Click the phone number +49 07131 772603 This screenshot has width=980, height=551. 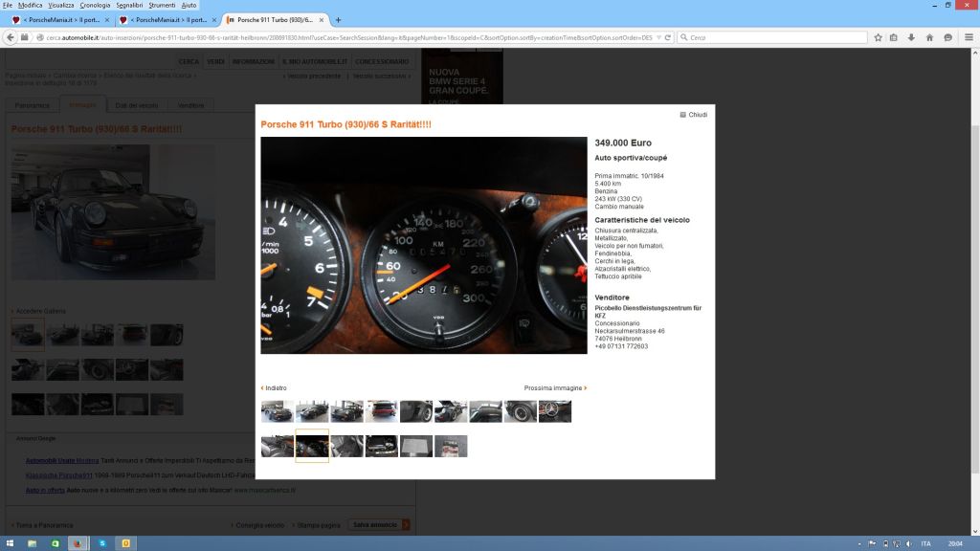tap(621, 346)
